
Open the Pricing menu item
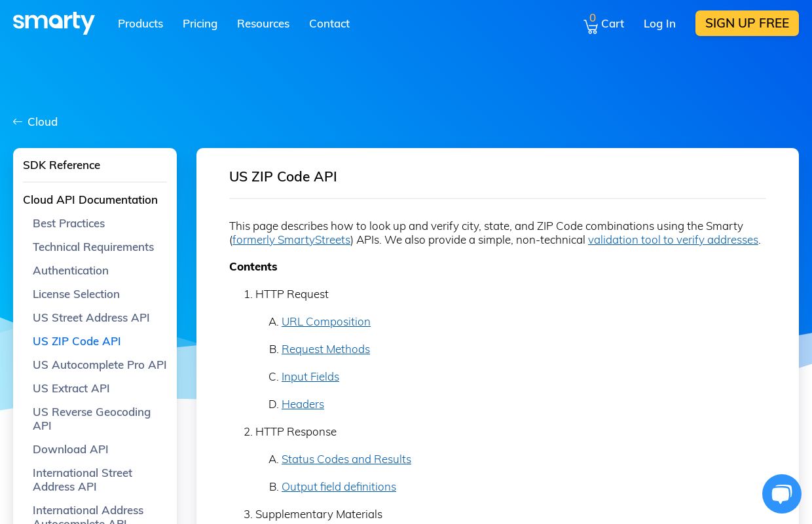(x=200, y=24)
